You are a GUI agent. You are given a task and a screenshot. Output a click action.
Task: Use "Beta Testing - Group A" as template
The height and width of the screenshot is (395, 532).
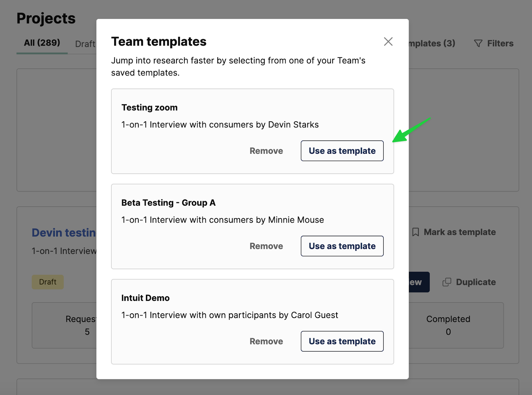tap(342, 246)
